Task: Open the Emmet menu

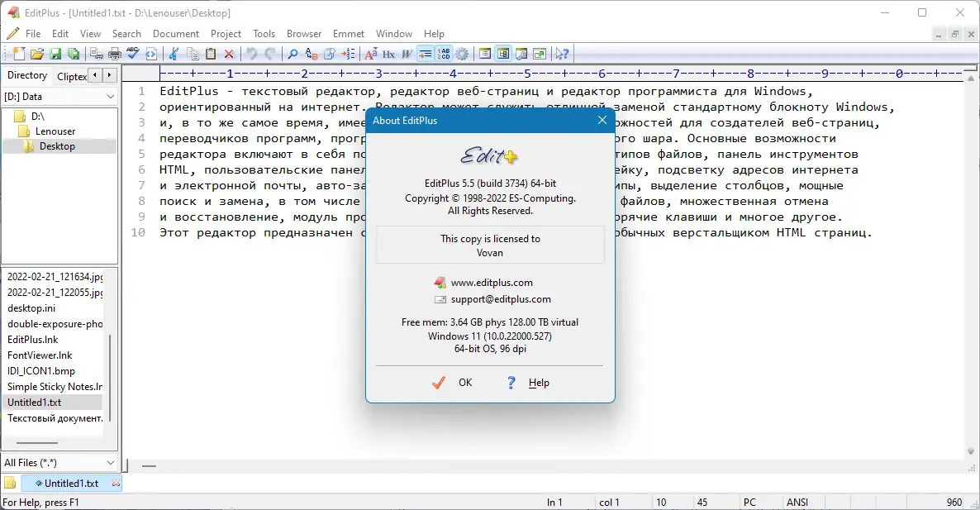Action: coord(348,34)
